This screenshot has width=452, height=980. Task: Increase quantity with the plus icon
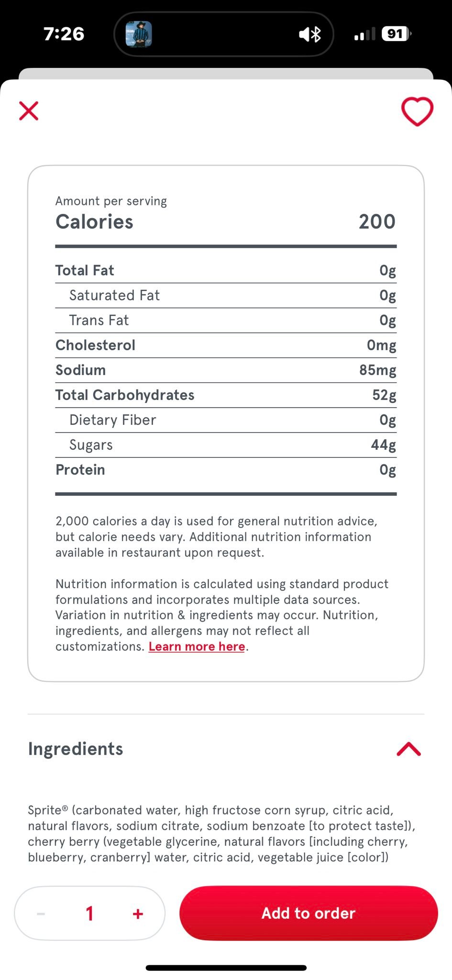[138, 913]
